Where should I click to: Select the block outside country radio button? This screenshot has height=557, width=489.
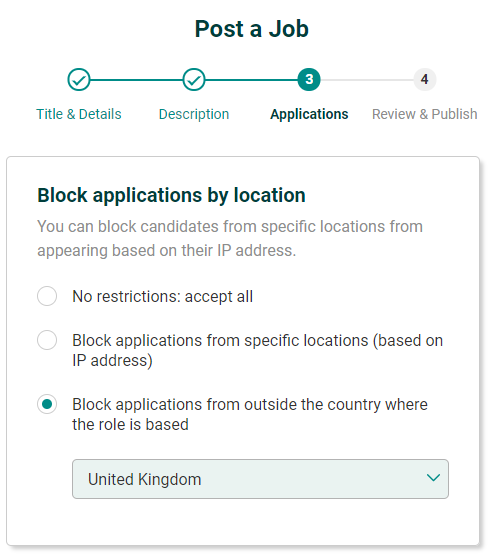(47, 404)
